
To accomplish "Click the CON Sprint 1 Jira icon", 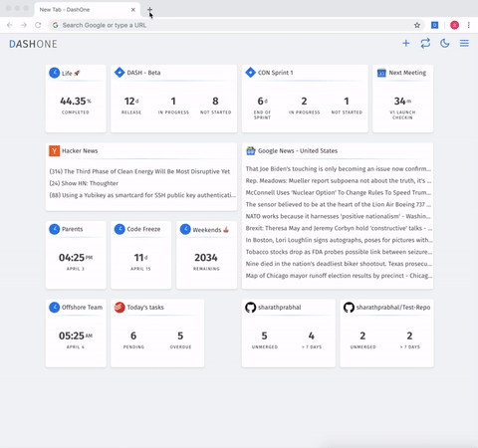I will click(x=250, y=73).
